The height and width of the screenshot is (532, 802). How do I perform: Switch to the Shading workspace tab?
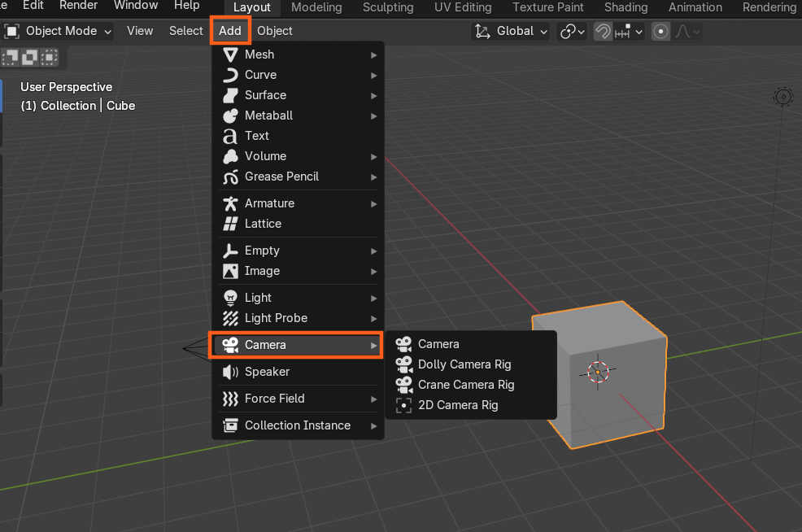click(626, 7)
